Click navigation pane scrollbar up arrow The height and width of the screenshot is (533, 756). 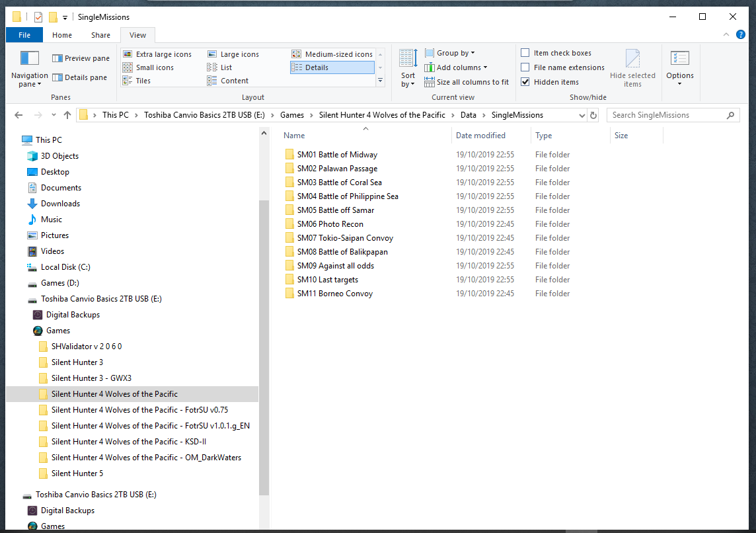264,133
